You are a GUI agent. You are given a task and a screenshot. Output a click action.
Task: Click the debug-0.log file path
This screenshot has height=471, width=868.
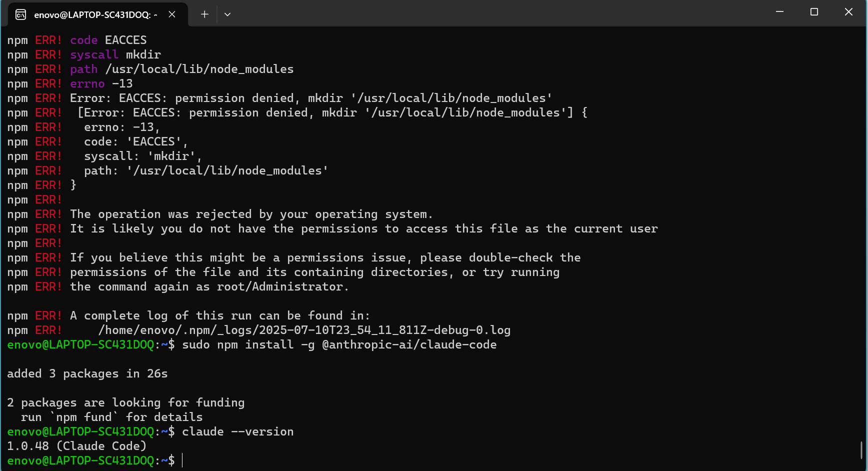(x=304, y=330)
